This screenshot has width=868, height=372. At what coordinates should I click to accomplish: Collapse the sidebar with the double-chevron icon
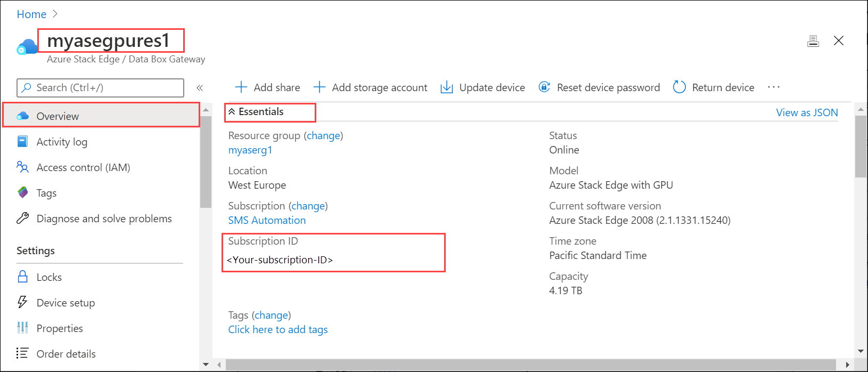[200, 88]
